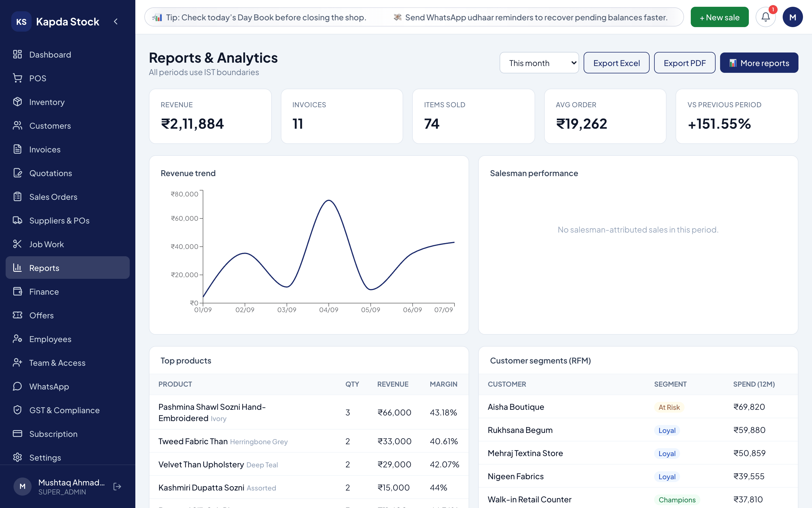Viewport: 812px width, 508px height.
Task: Click the VS Previous Period +151.55% card
Action: pyautogui.click(x=736, y=116)
